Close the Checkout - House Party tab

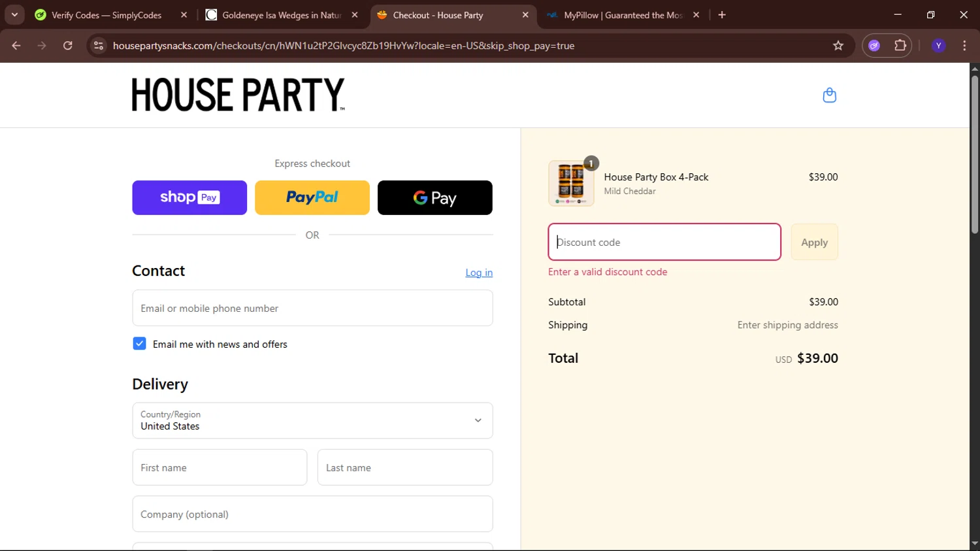pyautogui.click(x=525, y=15)
